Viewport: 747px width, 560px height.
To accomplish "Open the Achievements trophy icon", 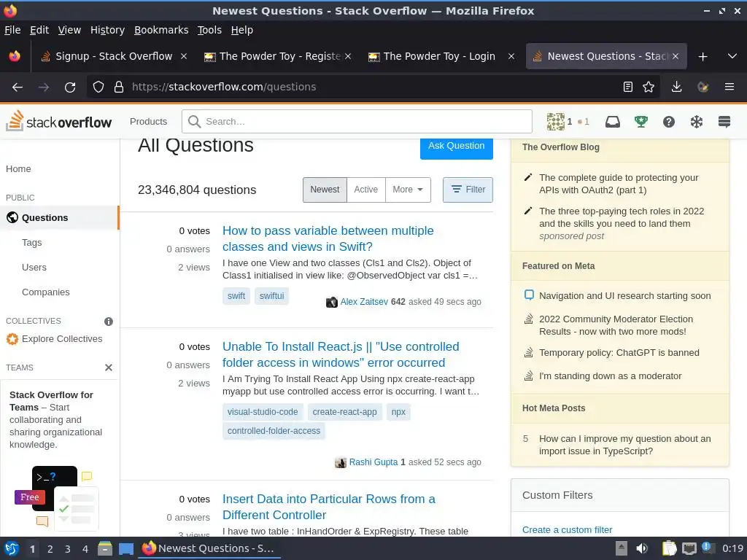I will pyautogui.click(x=640, y=122).
